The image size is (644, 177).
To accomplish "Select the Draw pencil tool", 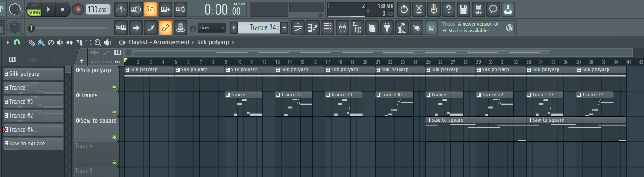I will pyautogui.click(x=32, y=42).
